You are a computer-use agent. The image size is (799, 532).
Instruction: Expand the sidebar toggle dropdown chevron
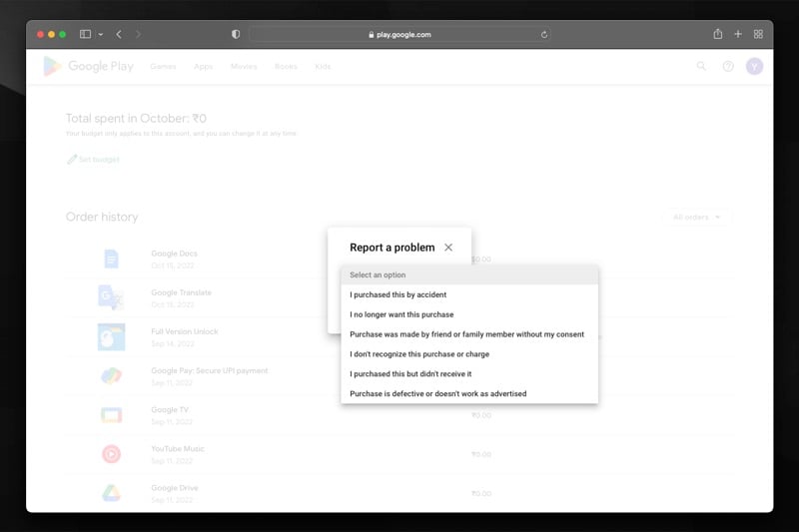(101, 35)
